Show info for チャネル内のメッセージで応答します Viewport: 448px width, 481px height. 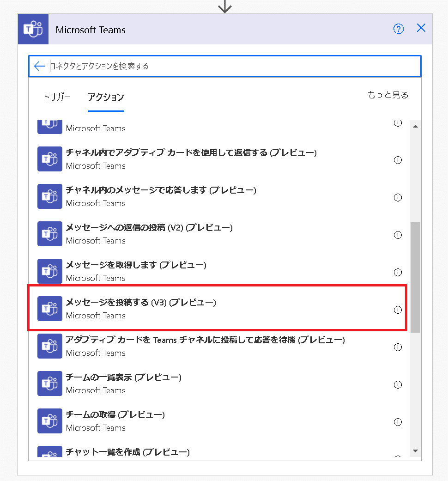coord(398,197)
